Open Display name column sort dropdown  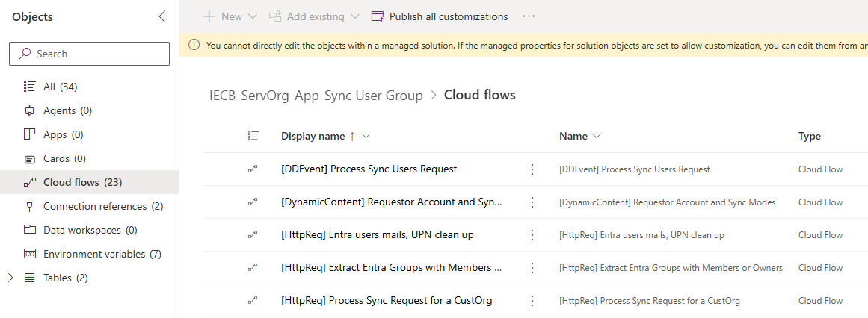point(366,136)
